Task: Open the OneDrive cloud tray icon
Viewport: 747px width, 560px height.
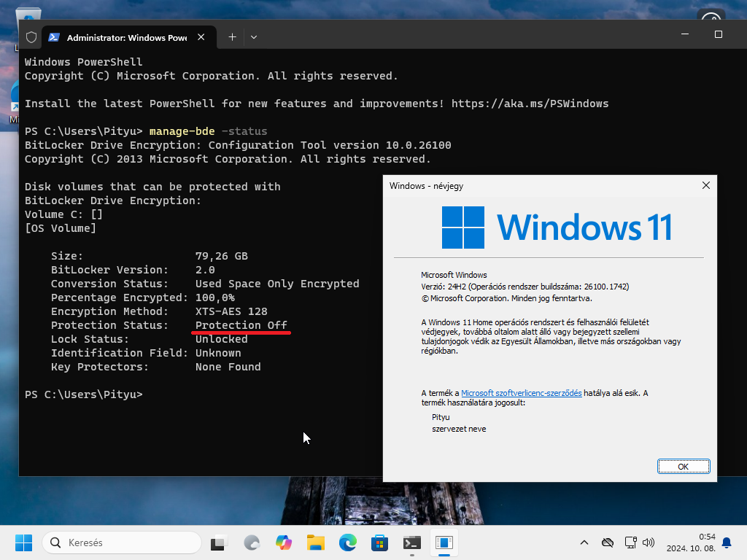Action: point(608,542)
